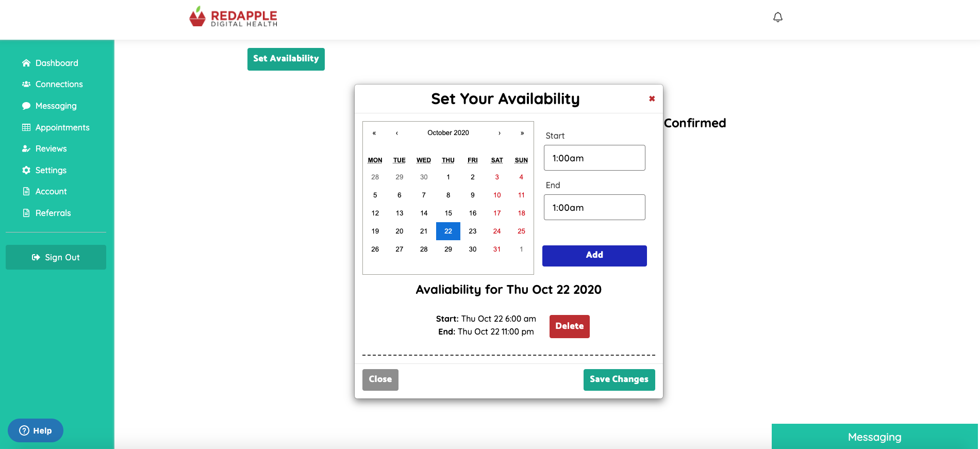
Task: Go to Appointments in sidebar
Action: 62,127
